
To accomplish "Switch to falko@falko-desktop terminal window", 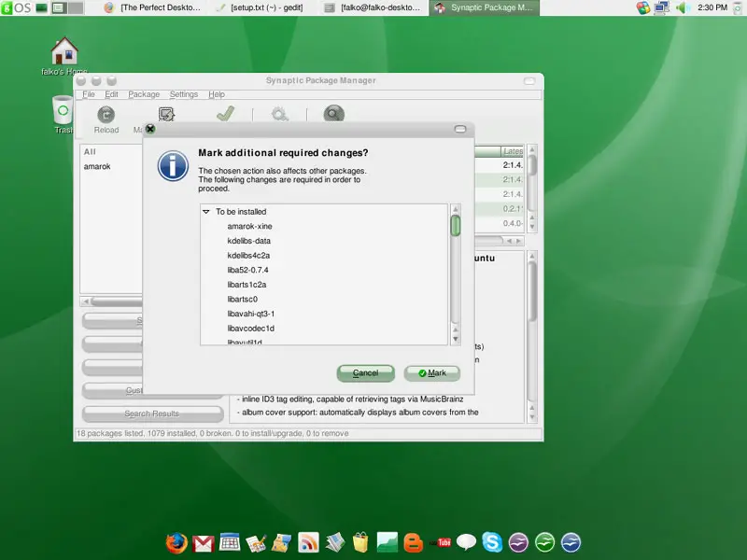I will click(x=373, y=7).
